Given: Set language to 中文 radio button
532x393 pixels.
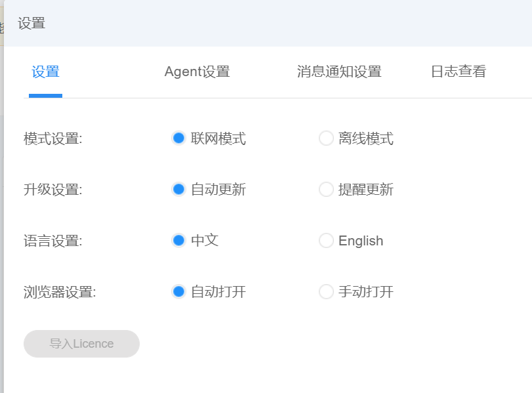Looking at the screenshot, I should [178, 241].
